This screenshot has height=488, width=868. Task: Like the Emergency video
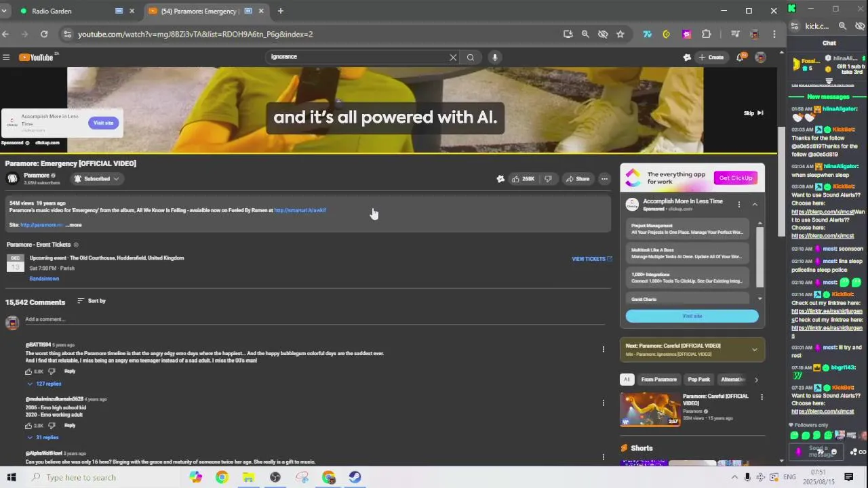[524, 179]
